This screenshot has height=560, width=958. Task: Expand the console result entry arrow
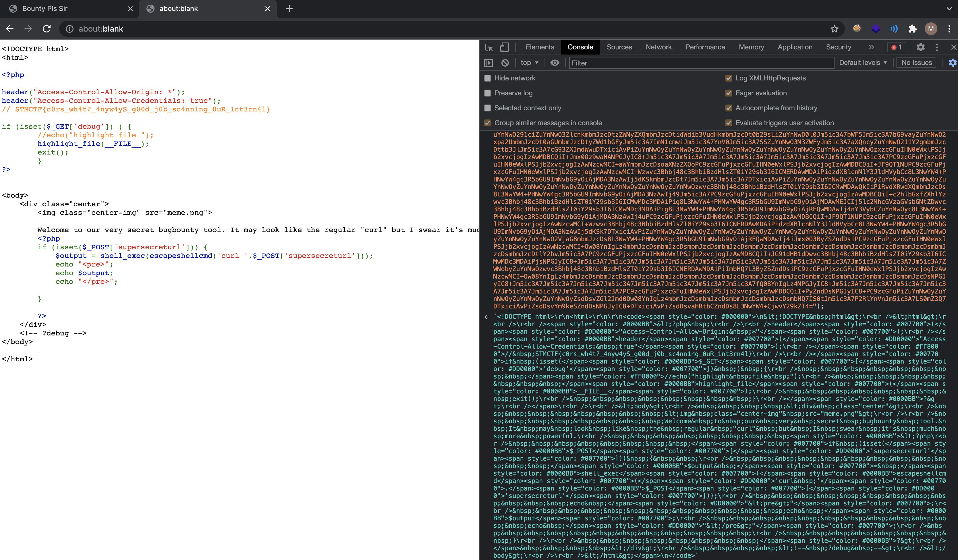[x=486, y=317]
